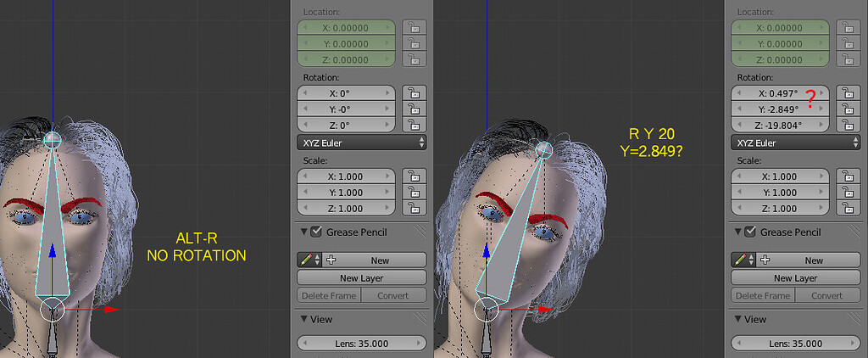
Task: Click the Lens: 35.000 slider in R Y 20 panel
Action: [796, 343]
